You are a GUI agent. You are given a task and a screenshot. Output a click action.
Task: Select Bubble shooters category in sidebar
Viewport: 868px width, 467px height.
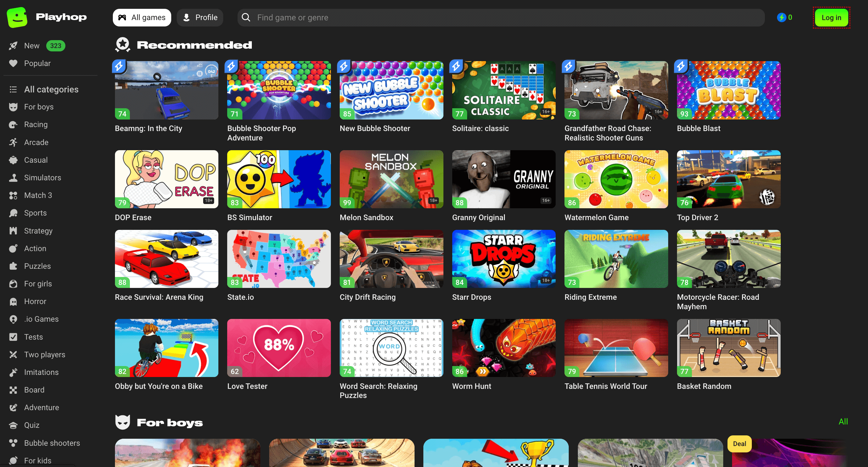point(52,443)
